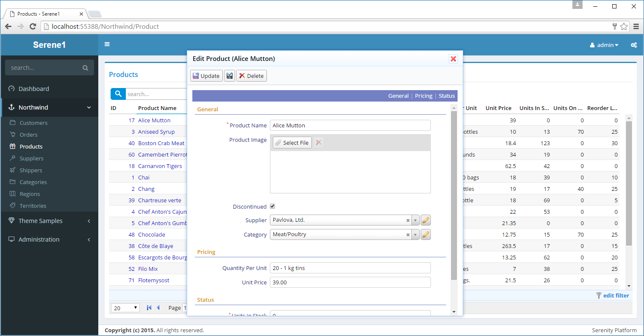The width and height of the screenshot is (644, 336).
Task: Open the settings gears icon in header
Action: pyautogui.click(x=633, y=45)
